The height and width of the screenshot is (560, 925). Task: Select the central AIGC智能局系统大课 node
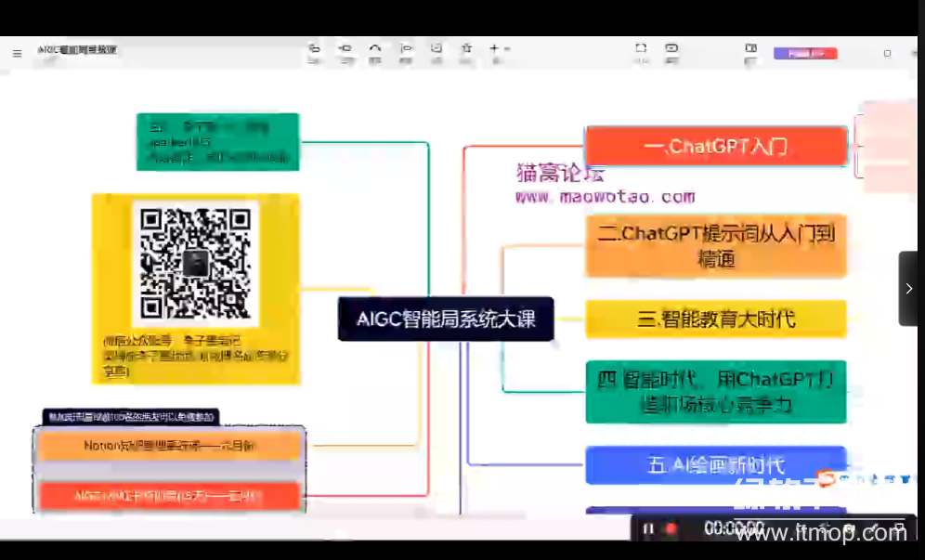coord(446,319)
